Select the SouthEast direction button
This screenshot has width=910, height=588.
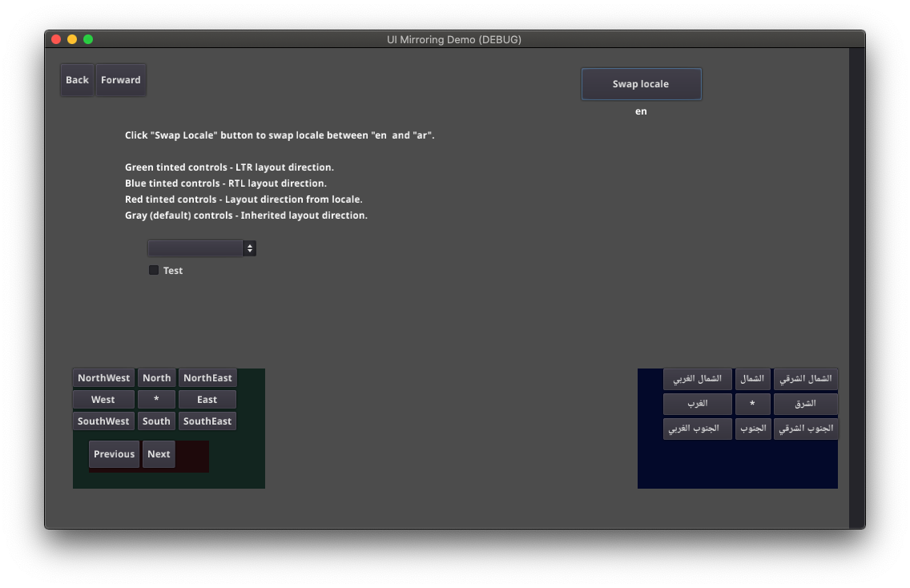coord(207,421)
